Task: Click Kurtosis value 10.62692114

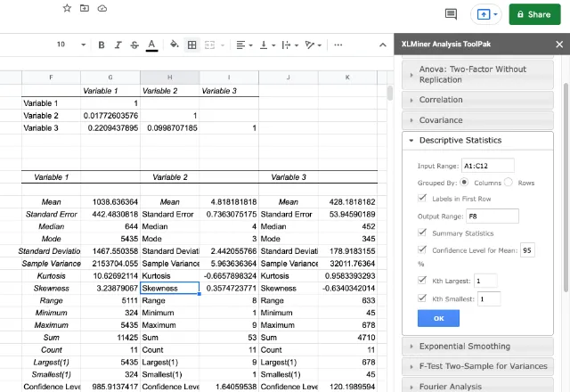Action: point(110,275)
